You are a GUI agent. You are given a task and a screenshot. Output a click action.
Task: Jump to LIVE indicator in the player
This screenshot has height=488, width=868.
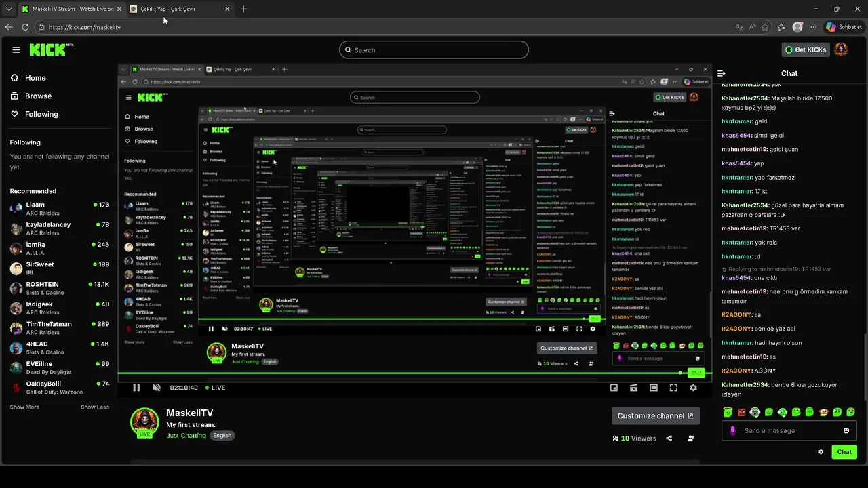[215, 388]
